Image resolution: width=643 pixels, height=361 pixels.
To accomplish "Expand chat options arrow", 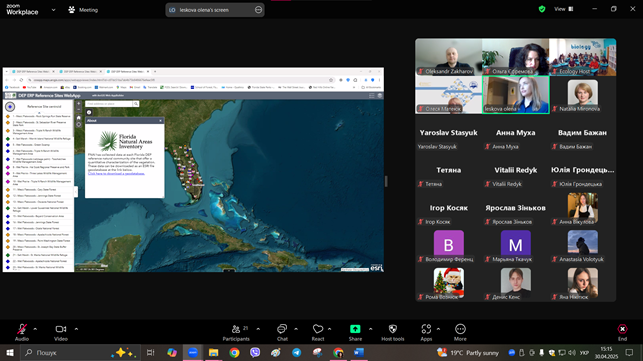I will [296, 329].
